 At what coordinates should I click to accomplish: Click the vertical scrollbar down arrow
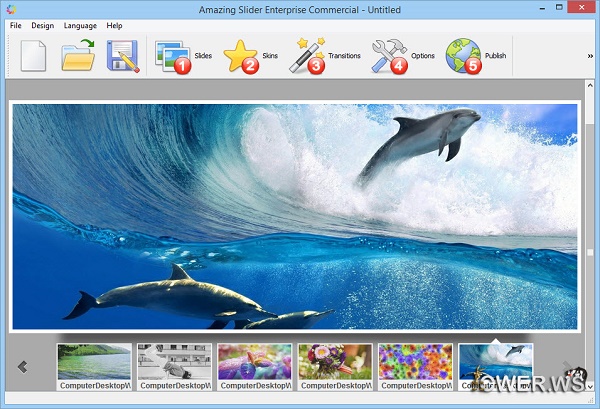pos(590,386)
